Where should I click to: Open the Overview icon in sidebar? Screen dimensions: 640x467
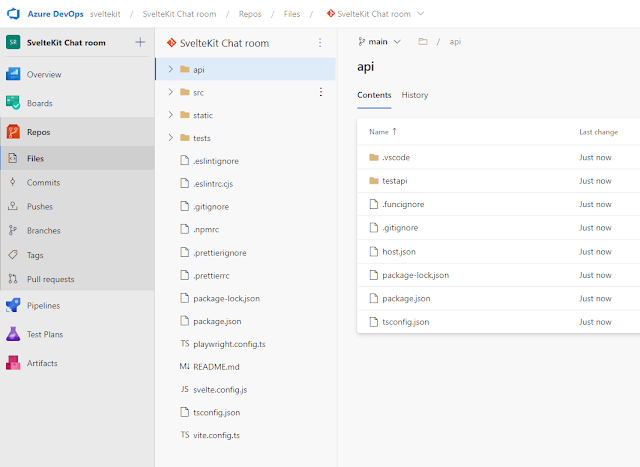(x=13, y=74)
